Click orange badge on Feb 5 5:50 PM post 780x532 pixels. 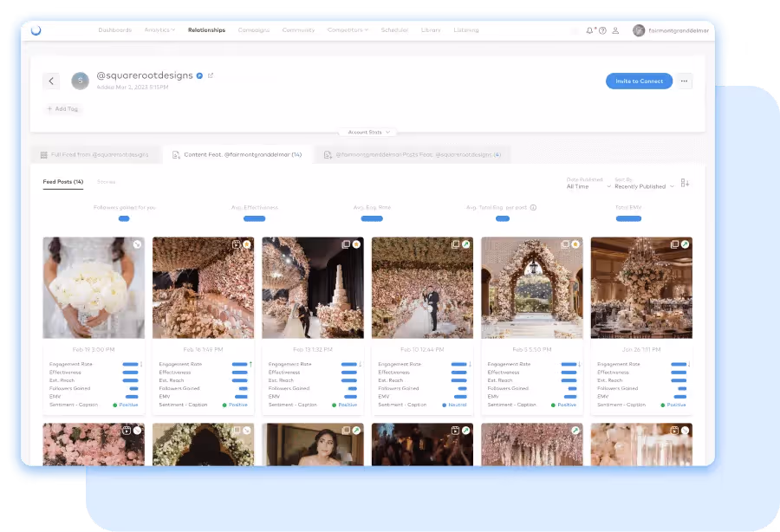click(575, 244)
